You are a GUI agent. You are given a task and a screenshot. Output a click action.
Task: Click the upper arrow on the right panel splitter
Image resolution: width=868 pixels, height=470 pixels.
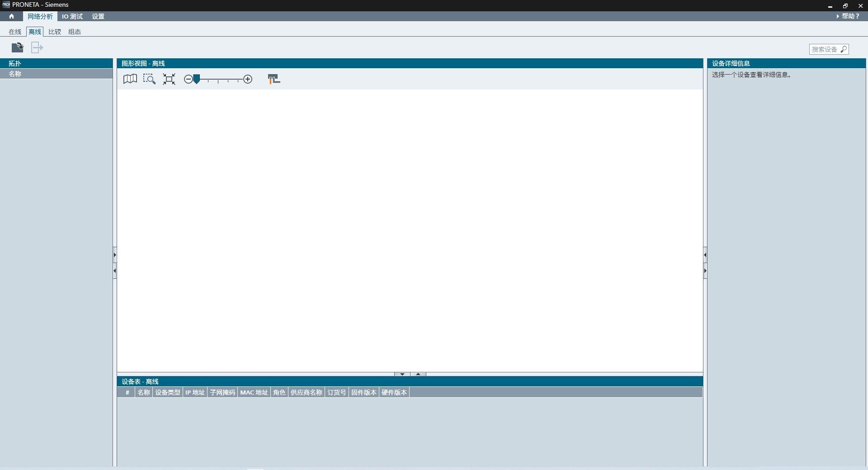click(x=705, y=255)
